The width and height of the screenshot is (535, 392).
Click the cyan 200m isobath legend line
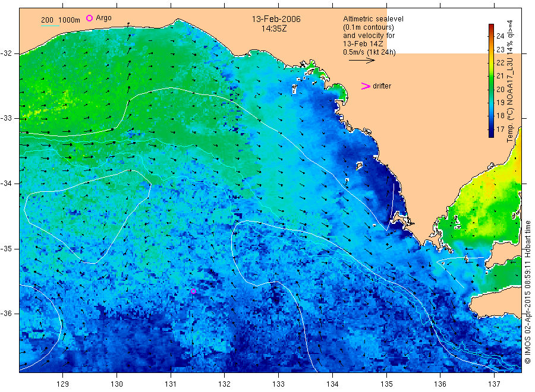50,26
